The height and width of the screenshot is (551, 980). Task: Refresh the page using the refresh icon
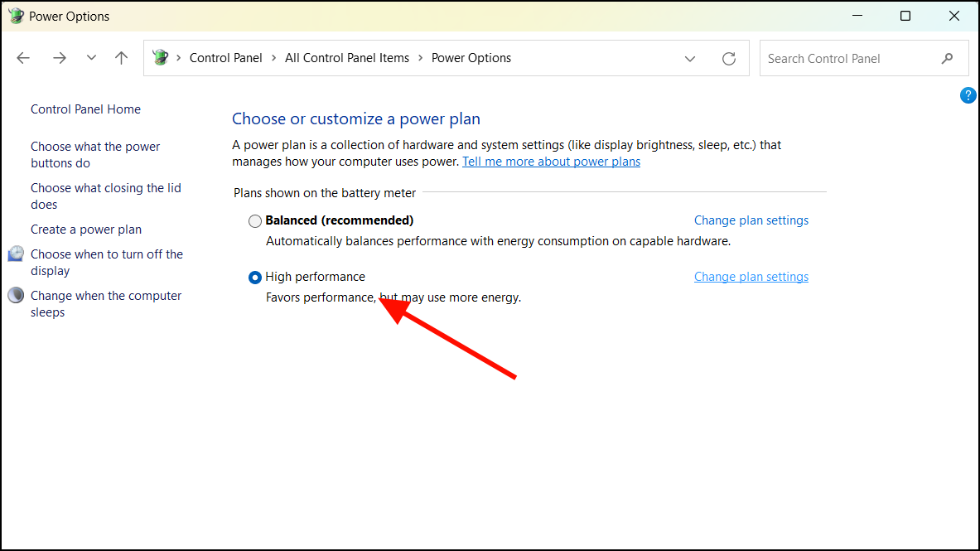[x=728, y=58]
